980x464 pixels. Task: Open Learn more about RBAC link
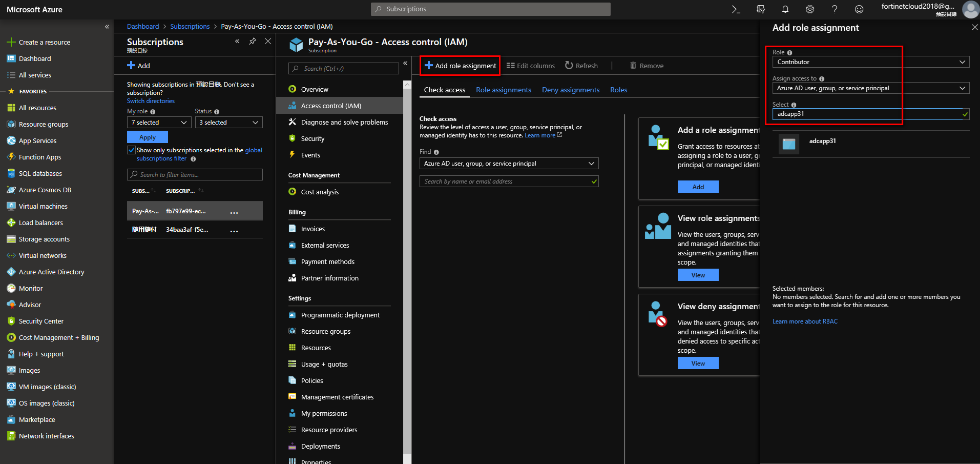point(804,321)
